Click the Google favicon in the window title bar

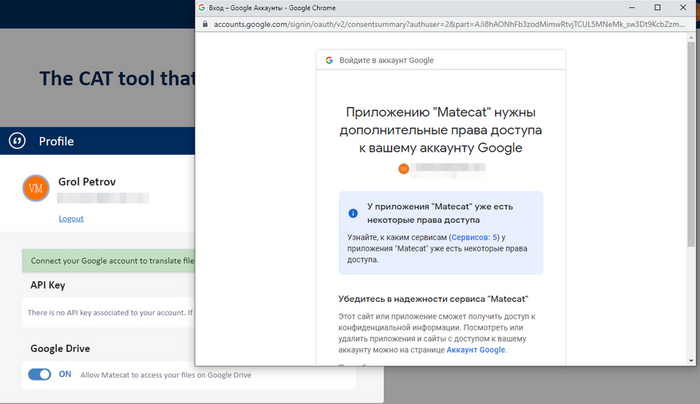pyautogui.click(x=203, y=7)
